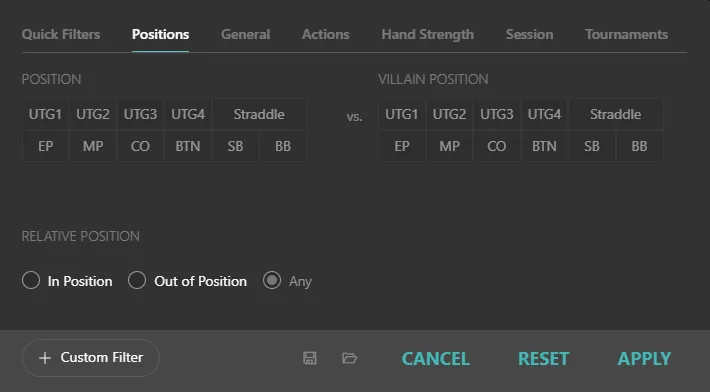Image resolution: width=710 pixels, height=392 pixels.
Task: Add a Custom Filter
Action: click(x=91, y=358)
